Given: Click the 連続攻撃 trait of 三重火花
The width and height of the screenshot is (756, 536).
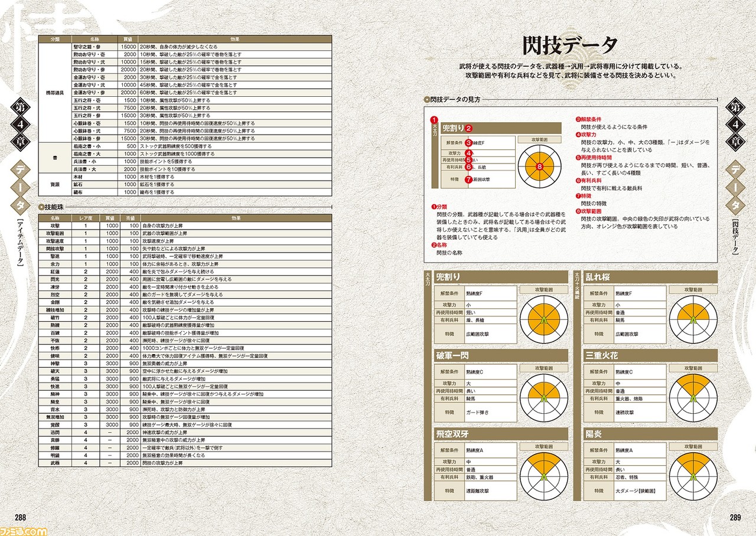Looking at the screenshot, I should (x=625, y=412).
